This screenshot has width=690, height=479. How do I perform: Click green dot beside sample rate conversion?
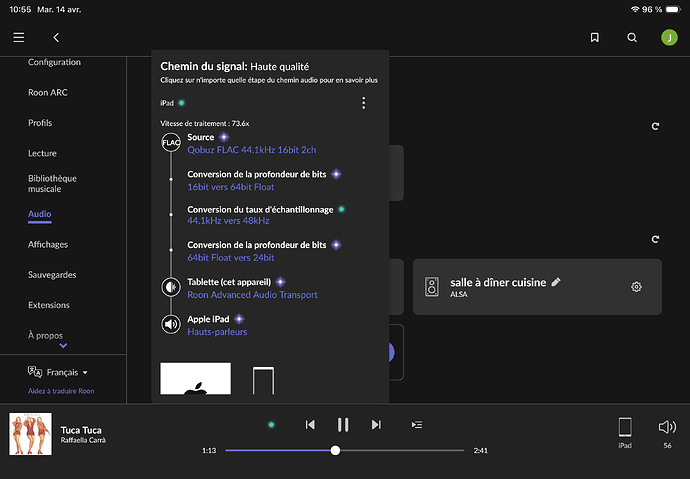pyautogui.click(x=341, y=209)
